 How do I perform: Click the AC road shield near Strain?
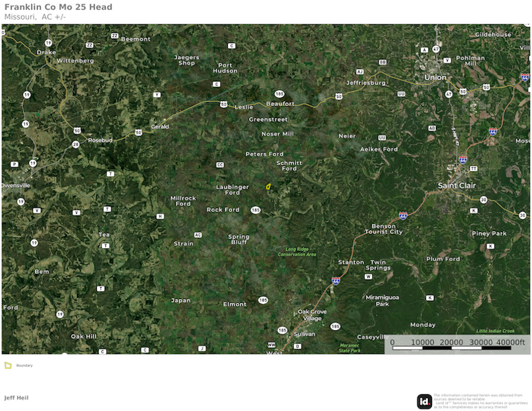(198, 235)
